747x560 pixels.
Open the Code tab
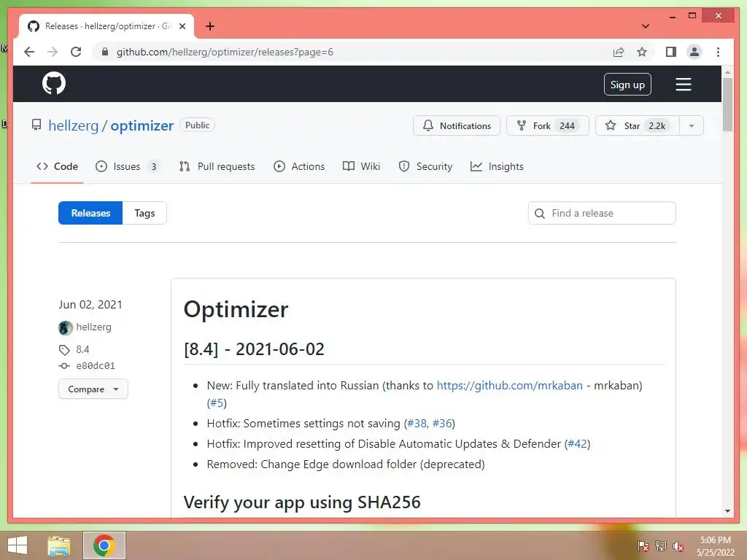click(57, 166)
